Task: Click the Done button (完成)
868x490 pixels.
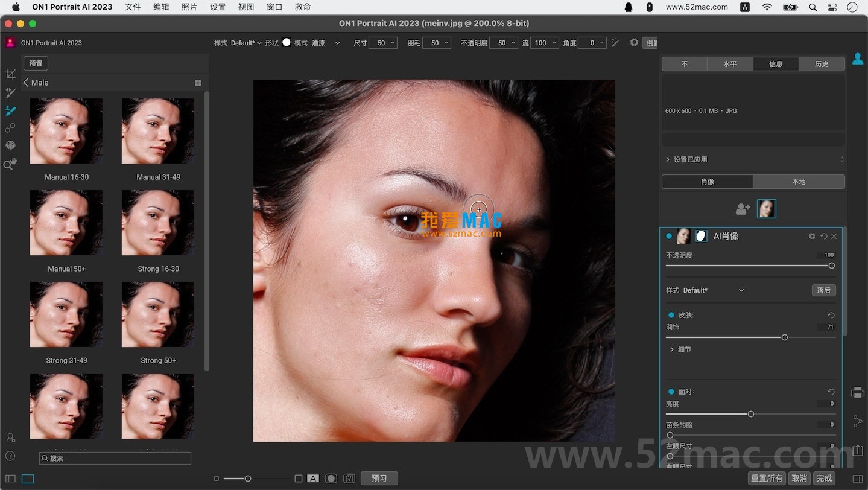Action: [824, 479]
